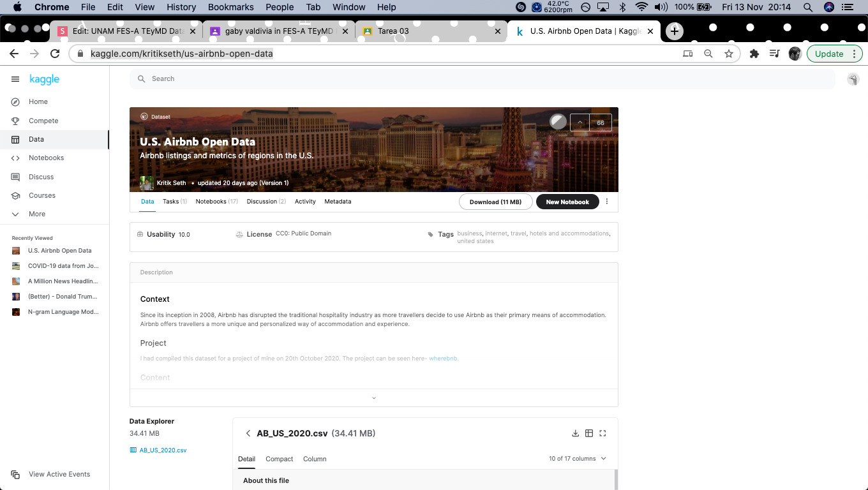Viewport: 868px width, 490px height.
Task: Open the Kaggle hamburger menu
Action: (x=15, y=79)
